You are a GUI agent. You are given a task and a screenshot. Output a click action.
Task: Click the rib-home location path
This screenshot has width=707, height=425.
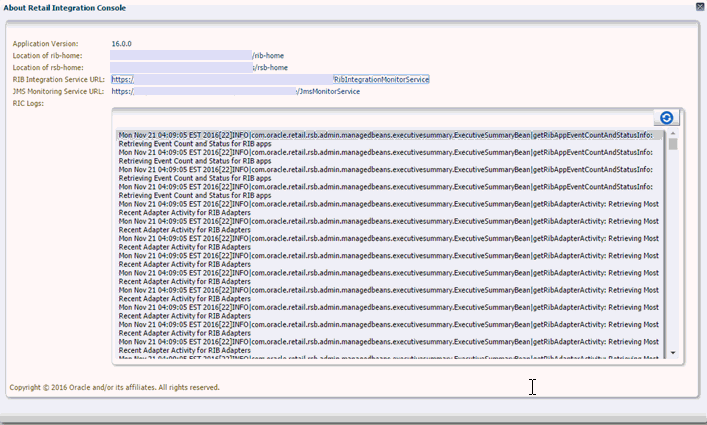click(197, 55)
